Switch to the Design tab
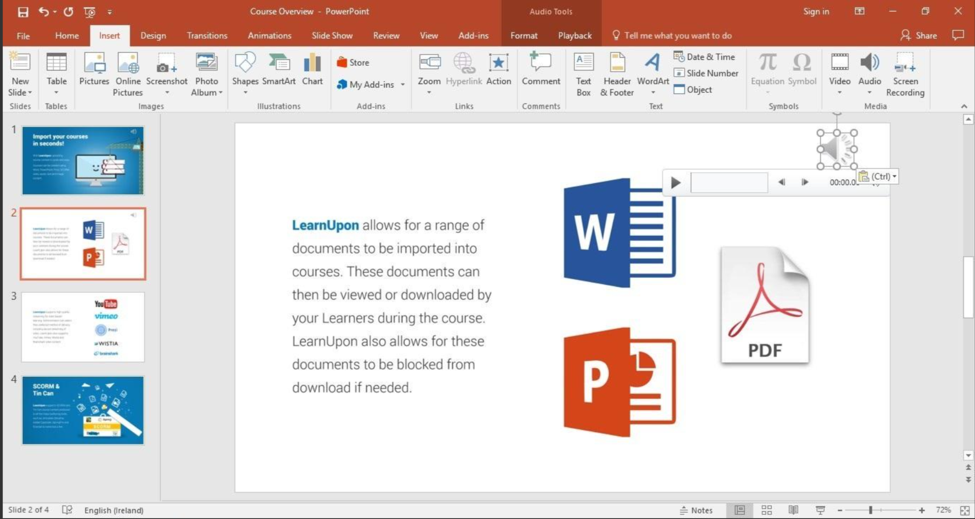This screenshot has height=519, width=975. pos(153,35)
